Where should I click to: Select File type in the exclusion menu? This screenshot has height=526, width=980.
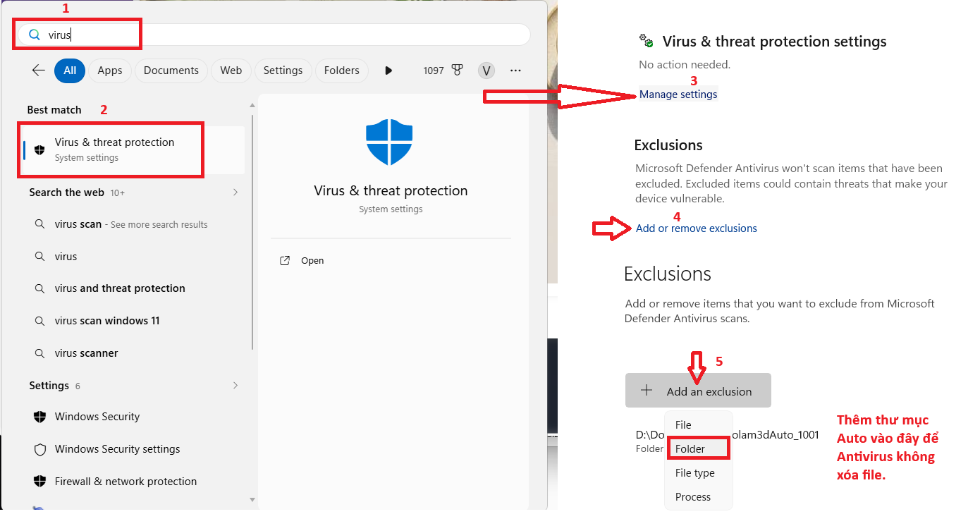click(699, 473)
